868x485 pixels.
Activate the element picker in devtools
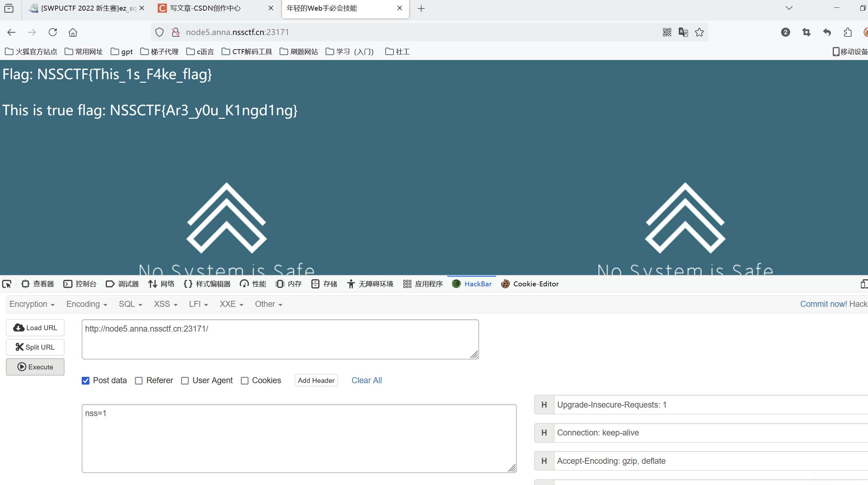click(x=7, y=284)
